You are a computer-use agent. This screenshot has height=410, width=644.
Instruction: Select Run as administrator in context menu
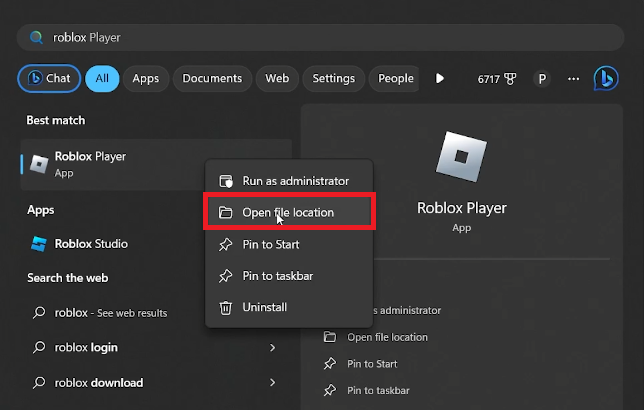pyautogui.click(x=294, y=181)
